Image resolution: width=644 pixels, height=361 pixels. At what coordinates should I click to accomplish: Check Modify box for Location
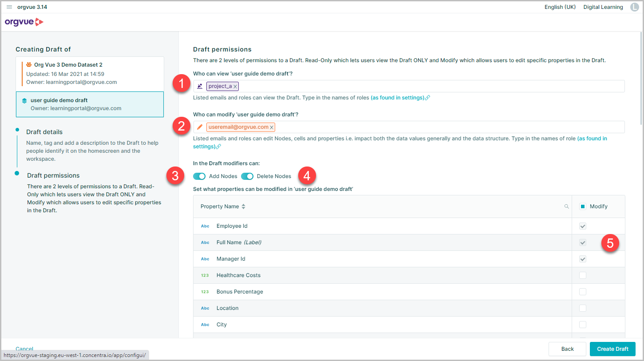point(583,308)
